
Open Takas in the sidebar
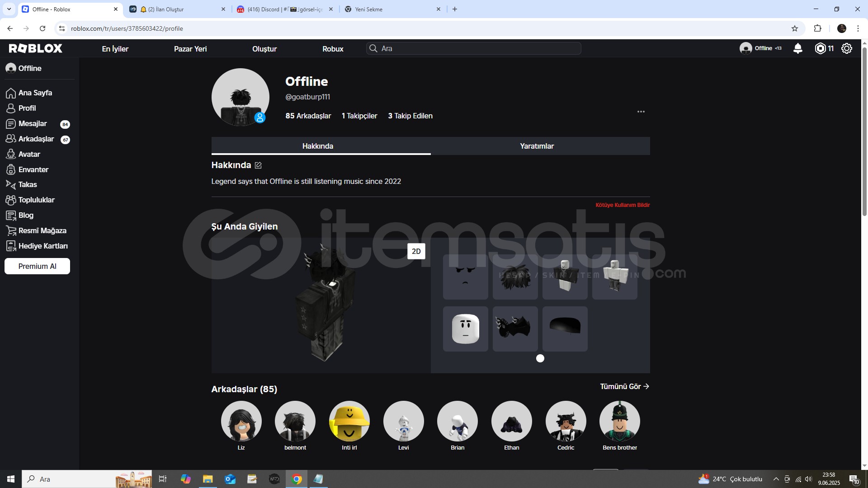pos(27,184)
